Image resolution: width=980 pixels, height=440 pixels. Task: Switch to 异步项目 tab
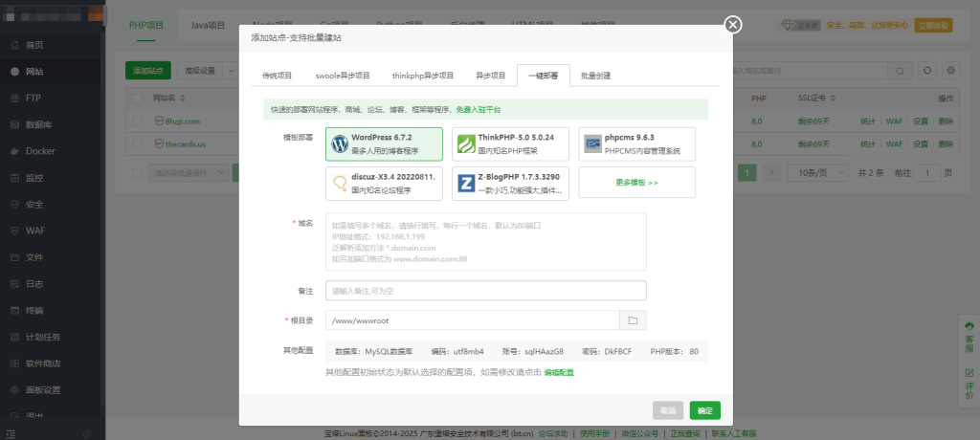pyautogui.click(x=491, y=76)
